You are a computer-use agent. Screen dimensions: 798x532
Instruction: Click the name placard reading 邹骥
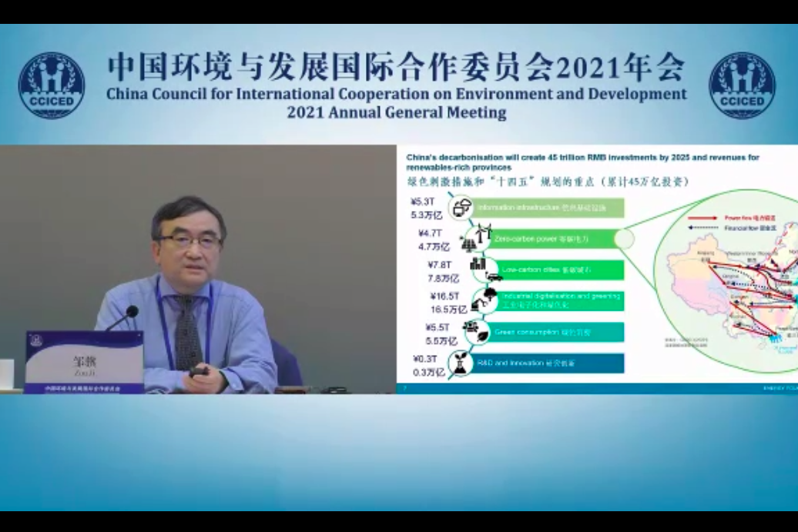(85, 362)
